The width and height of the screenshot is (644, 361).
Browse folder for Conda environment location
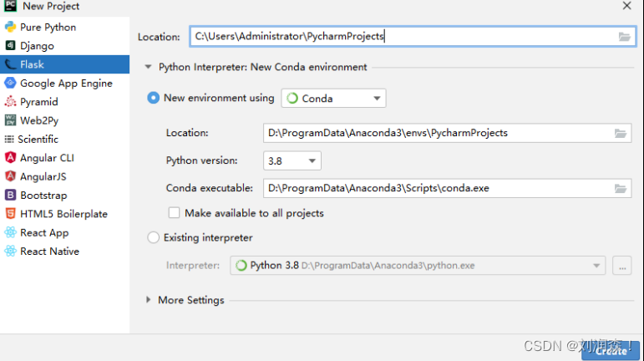coord(620,133)
